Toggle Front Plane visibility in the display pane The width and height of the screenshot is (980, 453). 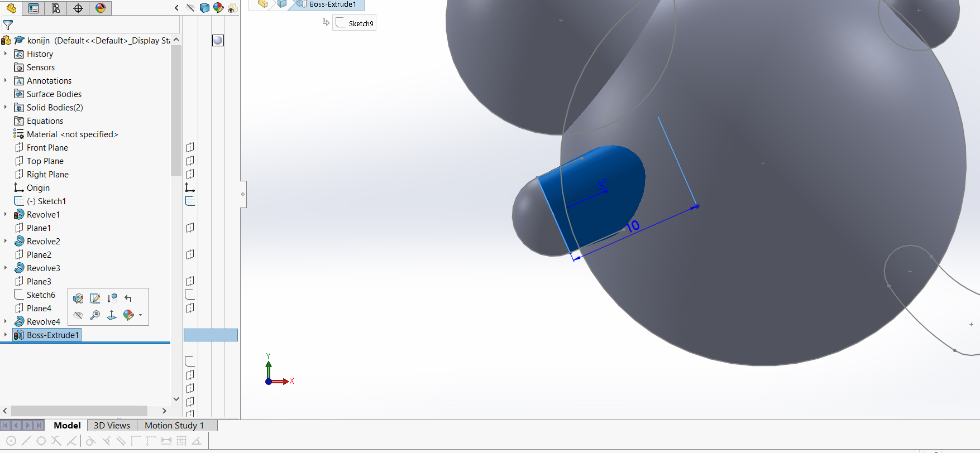[x=190, y=147]
